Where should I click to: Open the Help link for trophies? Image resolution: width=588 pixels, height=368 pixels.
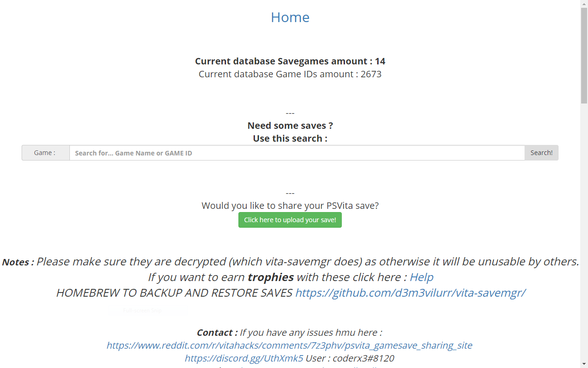click(x=421, y=277)
